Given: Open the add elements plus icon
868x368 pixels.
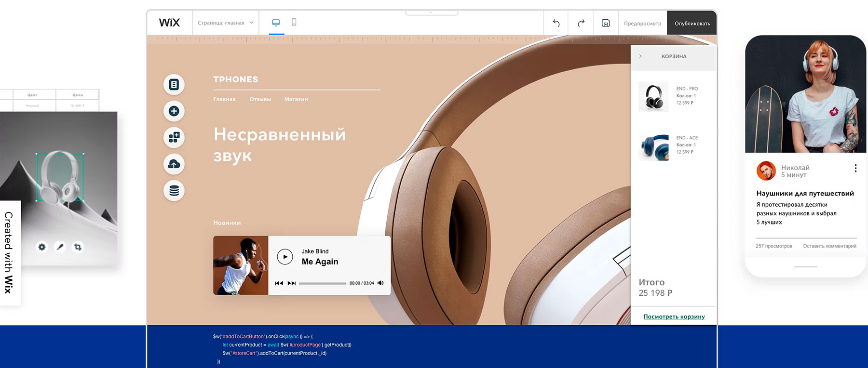Looking at the screenshot, I should [x=174, y=111].
